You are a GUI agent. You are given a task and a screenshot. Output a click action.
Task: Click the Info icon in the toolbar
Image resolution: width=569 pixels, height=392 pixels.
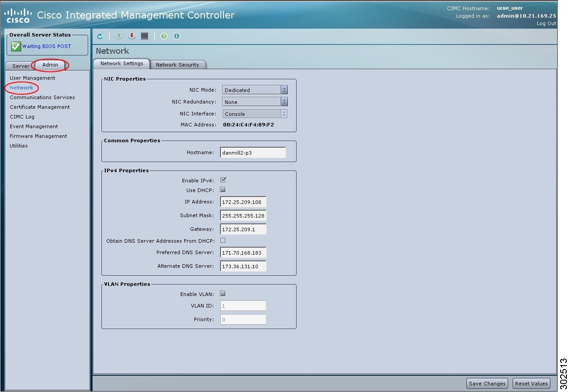(x=177, y=37)
